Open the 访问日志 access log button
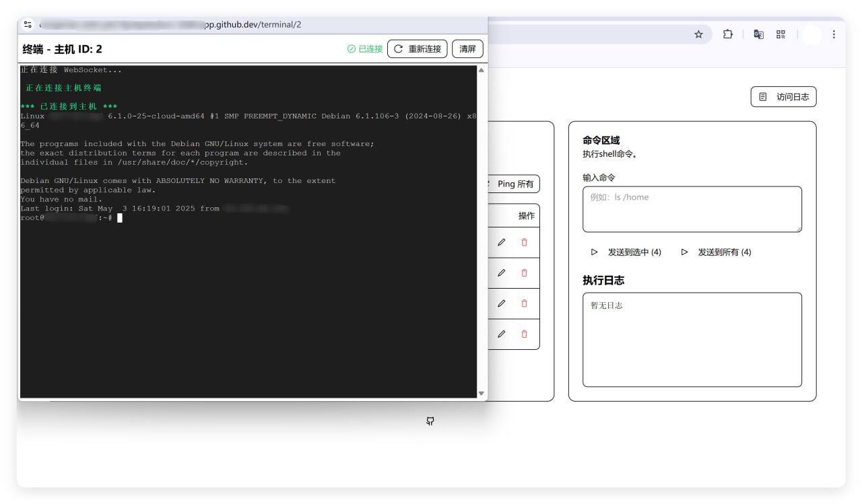This screenshot has width=862, height=504. (783, 97)
